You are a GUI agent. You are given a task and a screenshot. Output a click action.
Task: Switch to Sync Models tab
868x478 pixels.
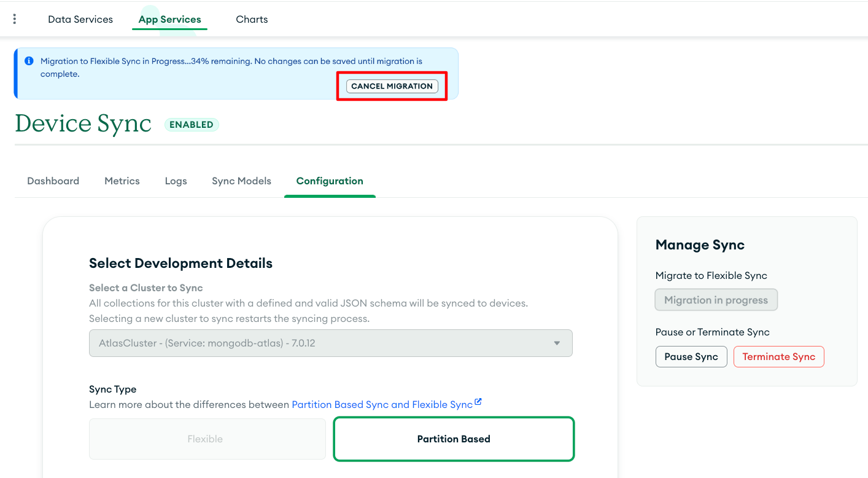point(241,181)
